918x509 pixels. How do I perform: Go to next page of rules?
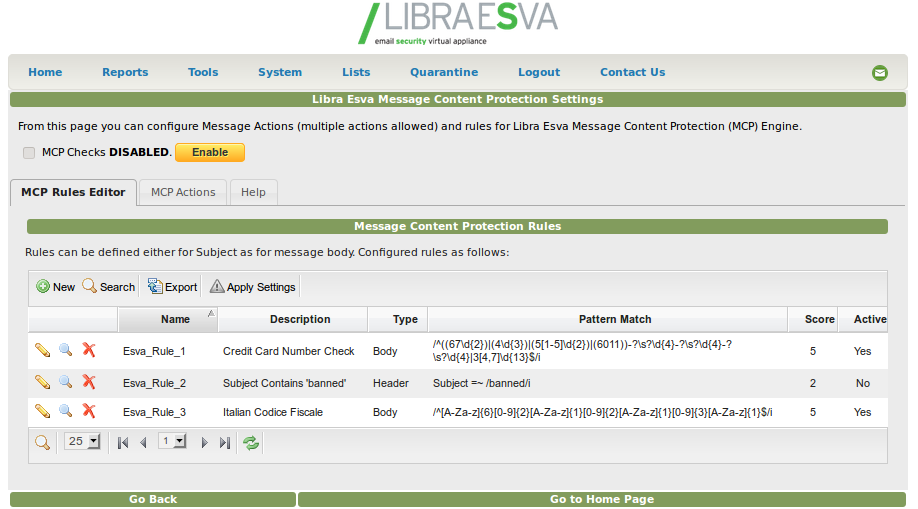pyautogui.click(x=204, y=443)
